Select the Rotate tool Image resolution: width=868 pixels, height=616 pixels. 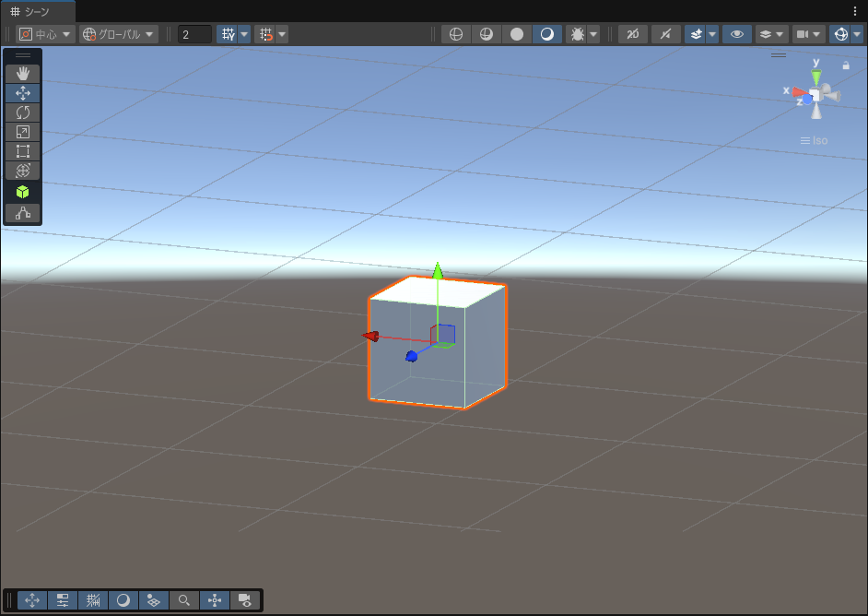coord(23,113)
